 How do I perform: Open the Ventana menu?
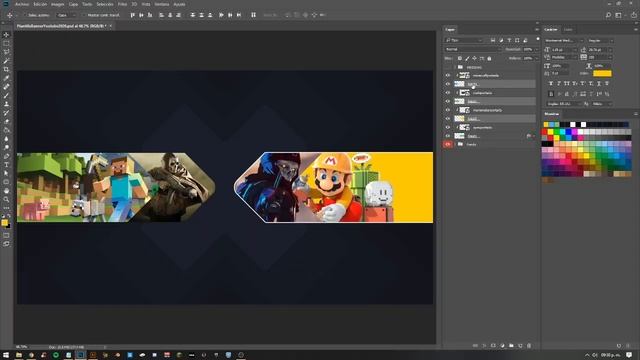pos(162,4)
